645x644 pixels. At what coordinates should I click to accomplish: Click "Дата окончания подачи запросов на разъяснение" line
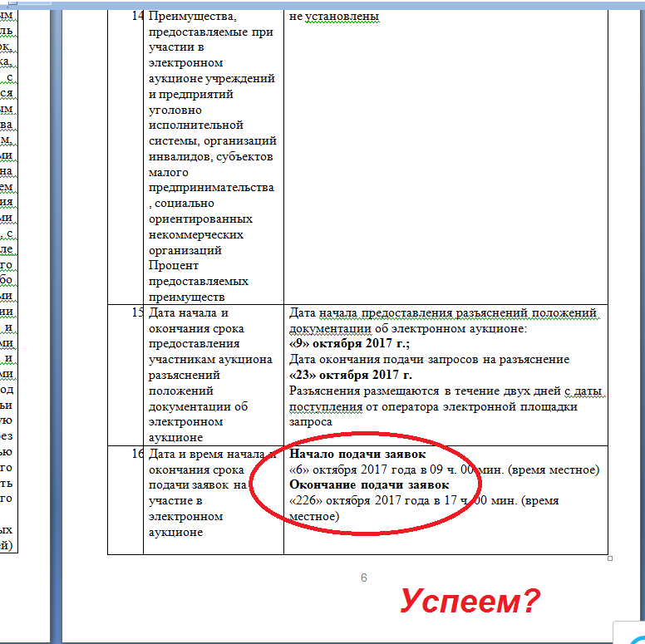coord(428,360)
